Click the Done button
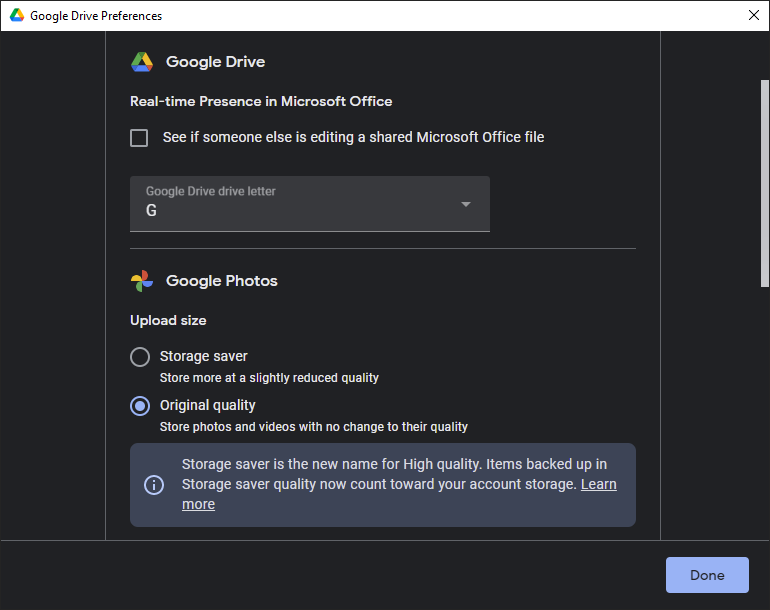This screenshot has height=610, width=770. click(707, 575)
